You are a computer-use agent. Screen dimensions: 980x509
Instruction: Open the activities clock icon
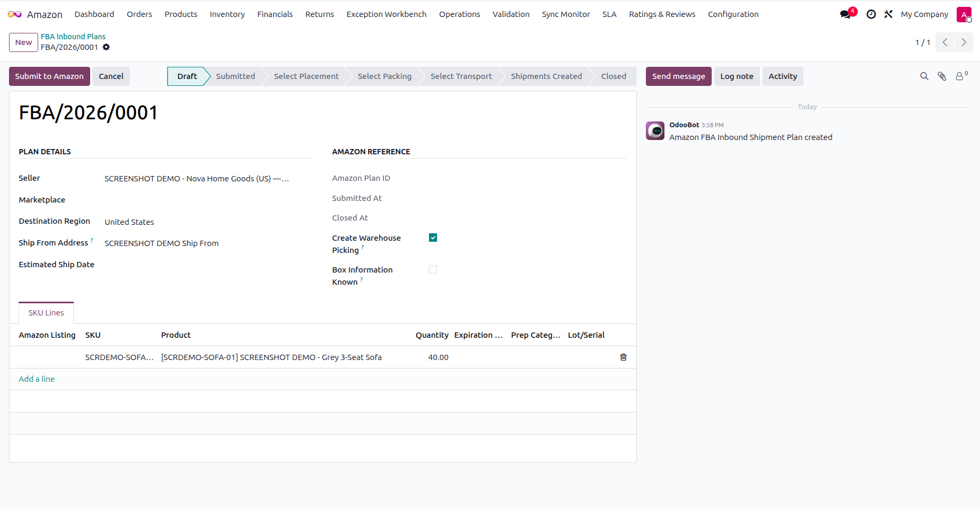(x=871, y=14)
